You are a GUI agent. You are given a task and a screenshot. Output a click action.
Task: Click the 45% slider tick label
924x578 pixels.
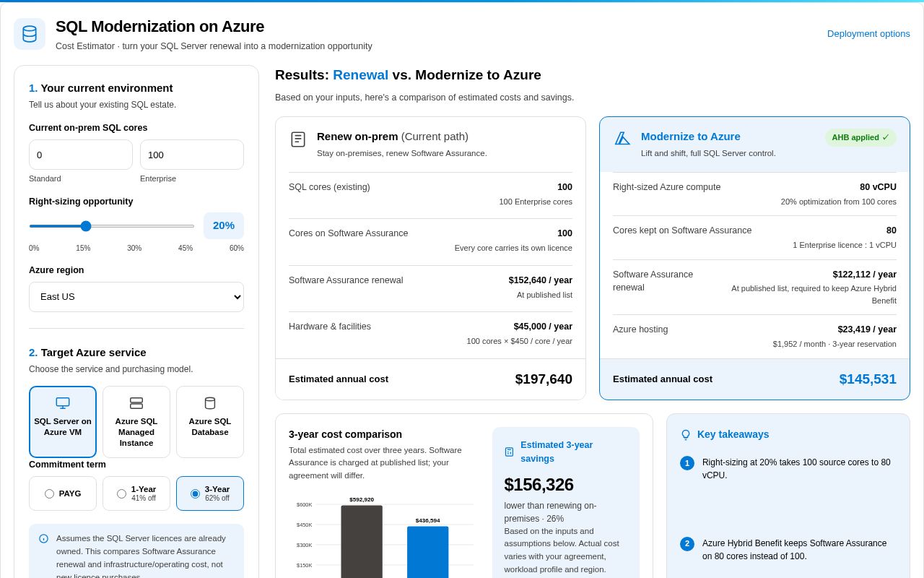coord(186,249)
